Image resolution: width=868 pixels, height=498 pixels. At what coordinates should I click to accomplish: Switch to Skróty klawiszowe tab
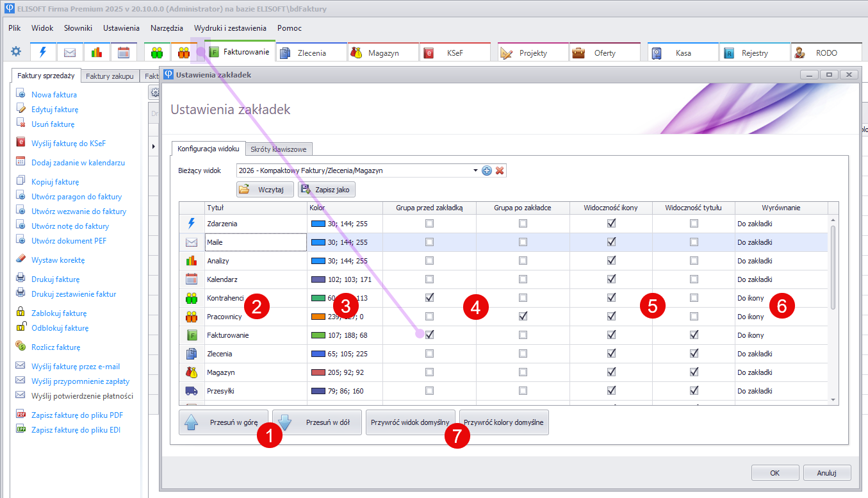click(x=279, y=149)
